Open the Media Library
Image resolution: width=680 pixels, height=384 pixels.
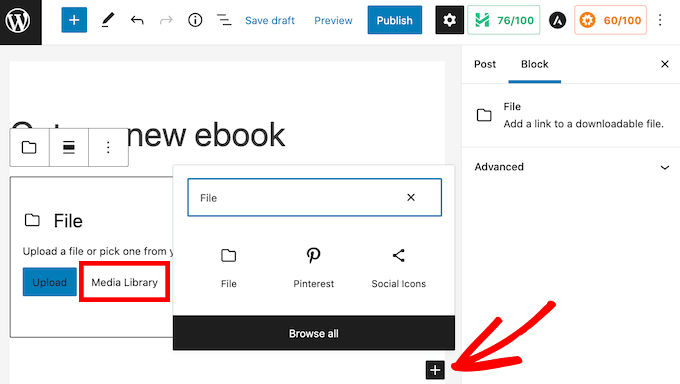click(124, 282)
